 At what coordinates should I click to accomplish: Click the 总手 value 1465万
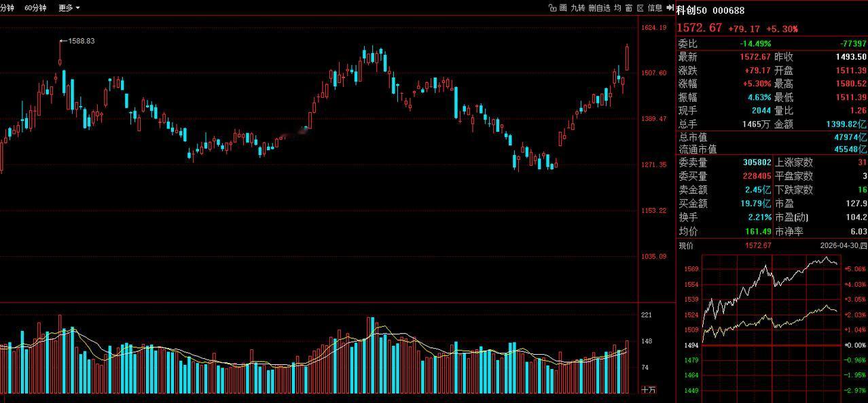point(757,124)
